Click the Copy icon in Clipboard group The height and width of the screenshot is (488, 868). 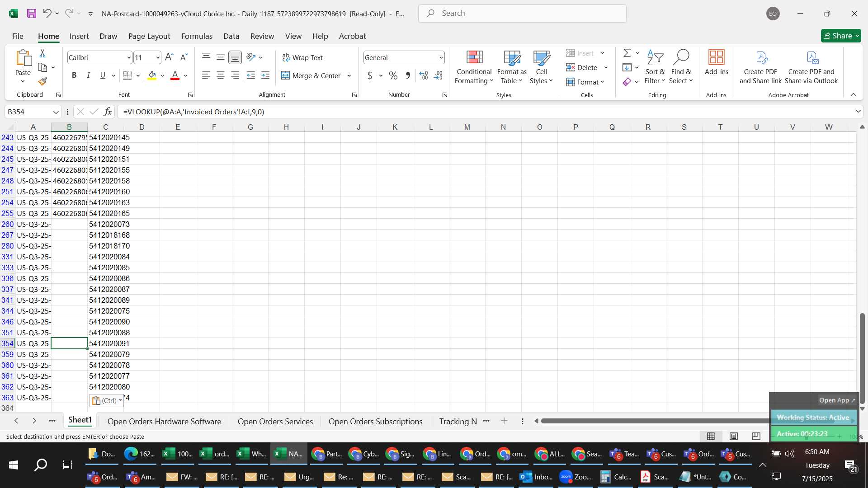click(42, 67)
